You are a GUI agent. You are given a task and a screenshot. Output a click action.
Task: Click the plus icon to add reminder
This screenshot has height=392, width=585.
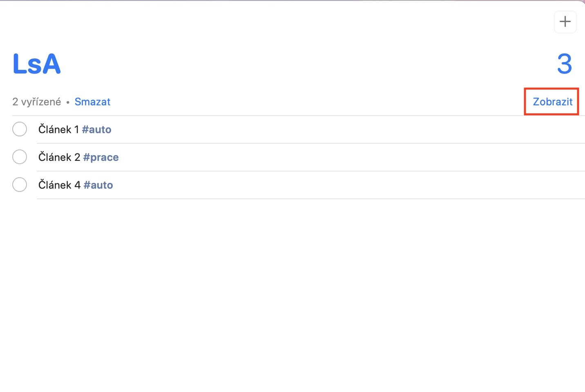565,22
